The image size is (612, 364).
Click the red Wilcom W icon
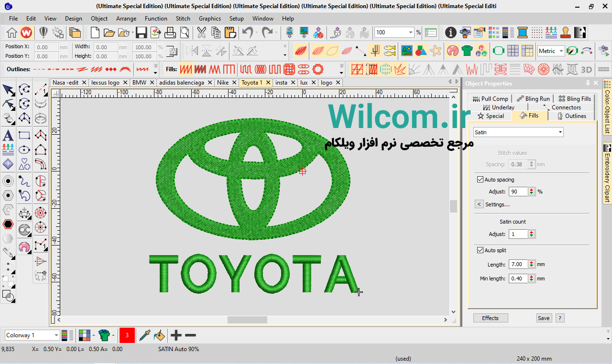click(x=26, y=32)
